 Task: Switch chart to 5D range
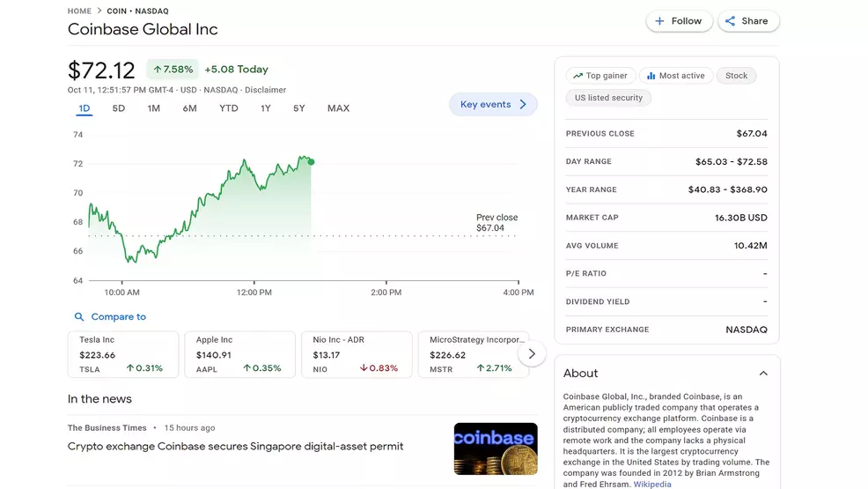[x=119, y=108]
